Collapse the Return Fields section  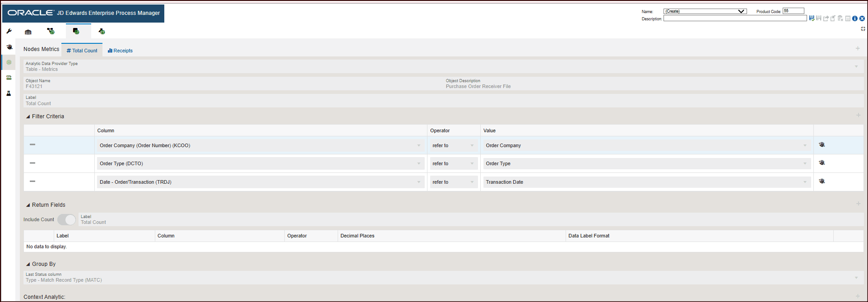point(28,205)
